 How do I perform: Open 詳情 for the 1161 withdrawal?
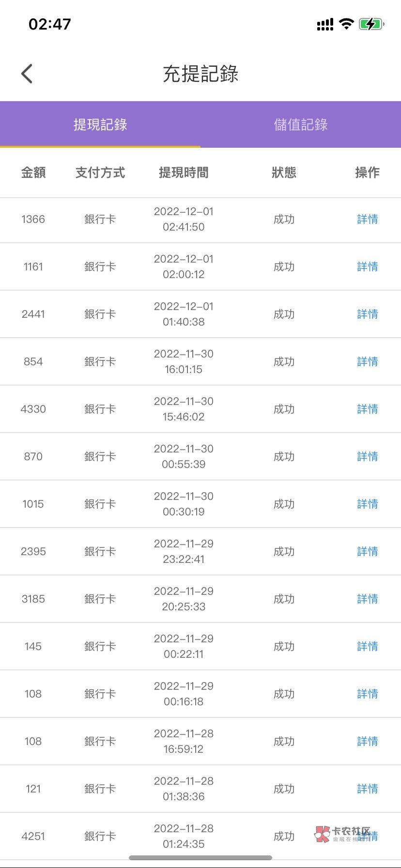(x=367, y=267)
